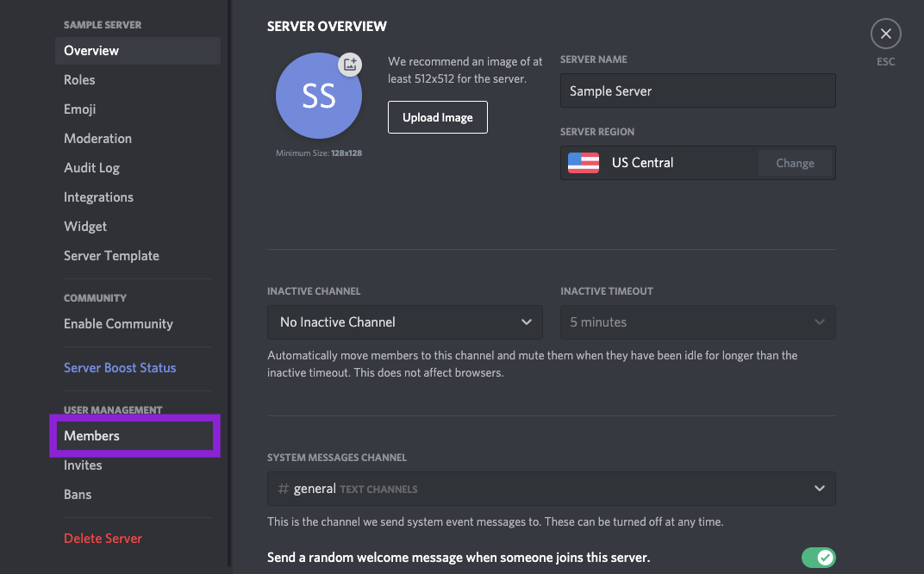This screenshot has height=574, width=924.
Task: Open the Audit Log section
Action: (x=91, y=168)
